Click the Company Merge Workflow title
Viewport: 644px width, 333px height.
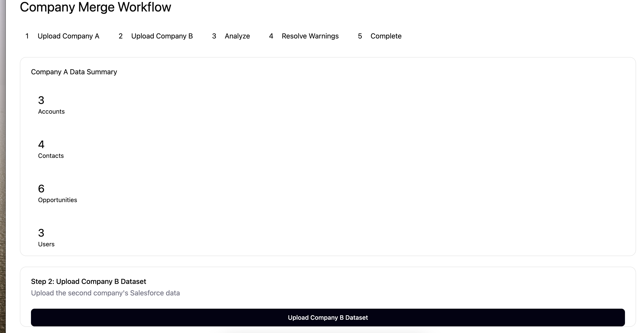95,7
